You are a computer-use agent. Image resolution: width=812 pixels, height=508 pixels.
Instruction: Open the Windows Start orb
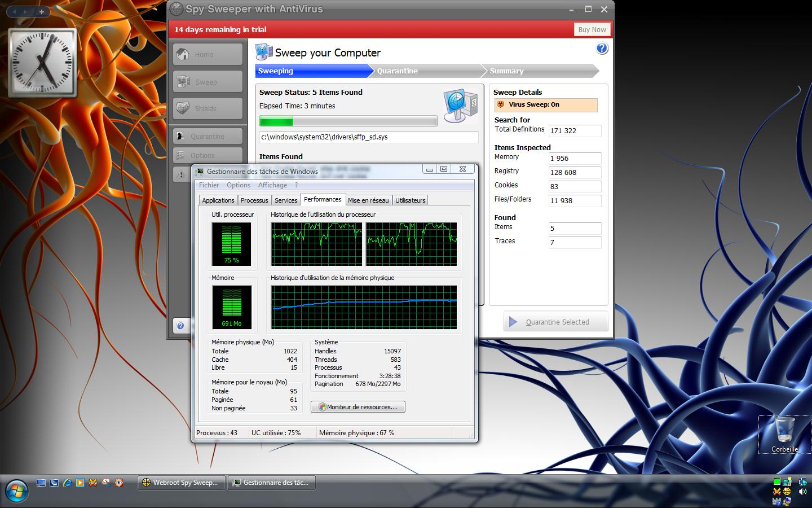tap(17, 491)
